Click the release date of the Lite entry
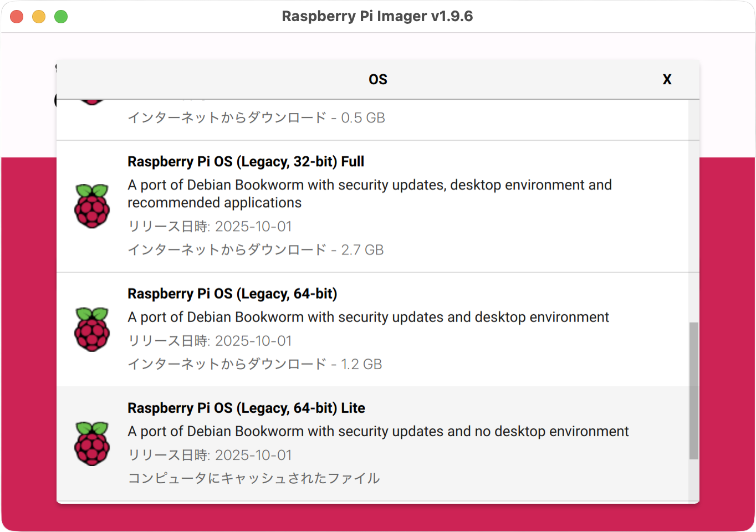The width and height of the screenshot is (756, 532). click(210, 455)
